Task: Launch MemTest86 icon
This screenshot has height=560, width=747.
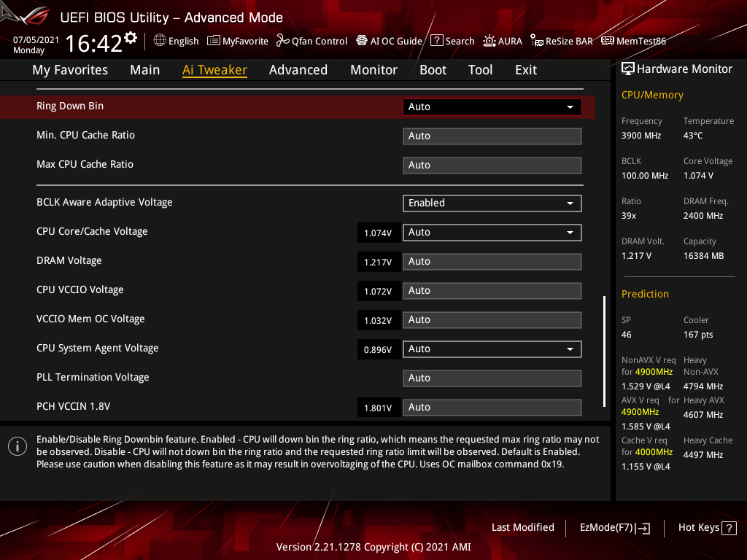Action: click(x=608, y=41)
